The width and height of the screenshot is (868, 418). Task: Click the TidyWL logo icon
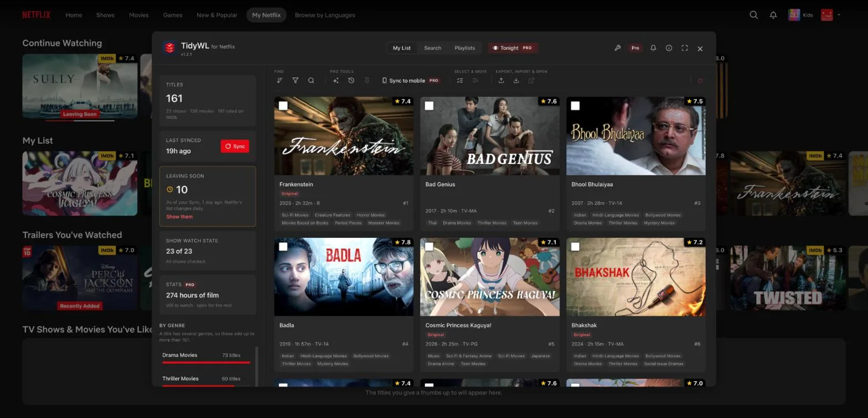170,48
